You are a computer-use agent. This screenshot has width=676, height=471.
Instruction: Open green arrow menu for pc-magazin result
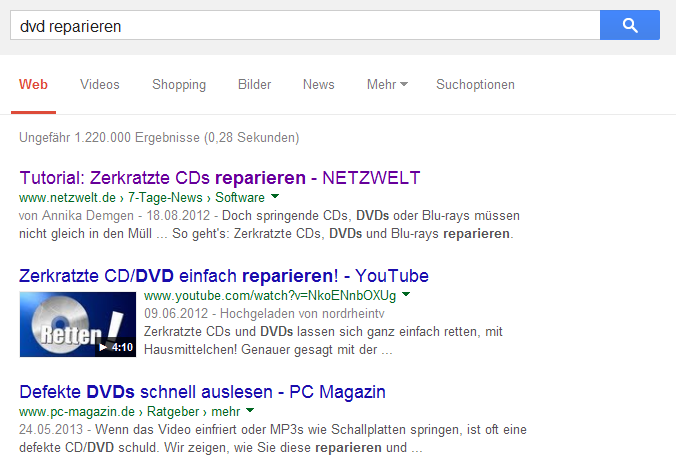coord(249,410)
